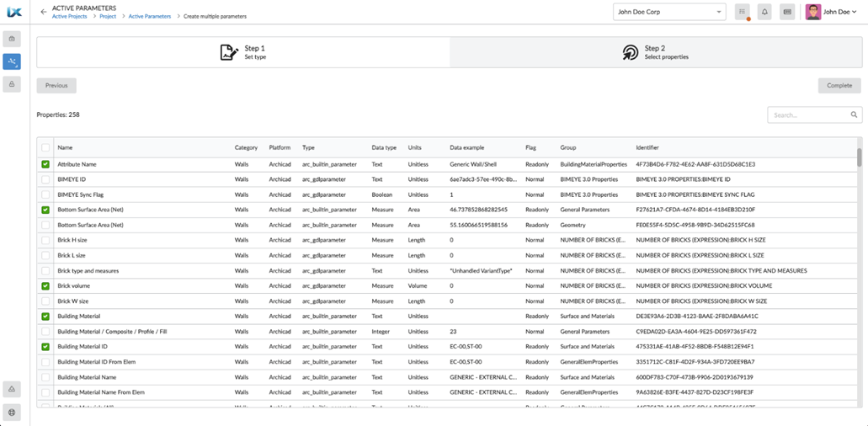This screenshot has height=426, width=868.
Task: Open the Active Parameters breadcrumb link
Action: 150,17
